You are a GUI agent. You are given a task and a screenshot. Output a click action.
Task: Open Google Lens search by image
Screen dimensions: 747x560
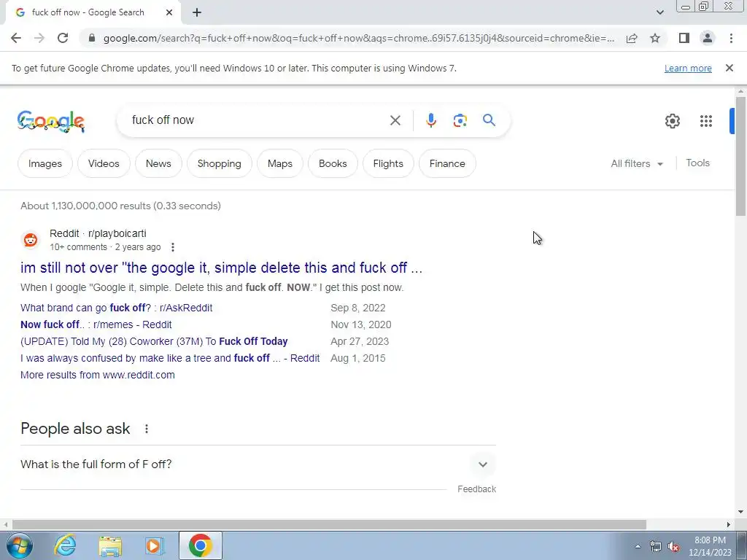coord(460,120)
